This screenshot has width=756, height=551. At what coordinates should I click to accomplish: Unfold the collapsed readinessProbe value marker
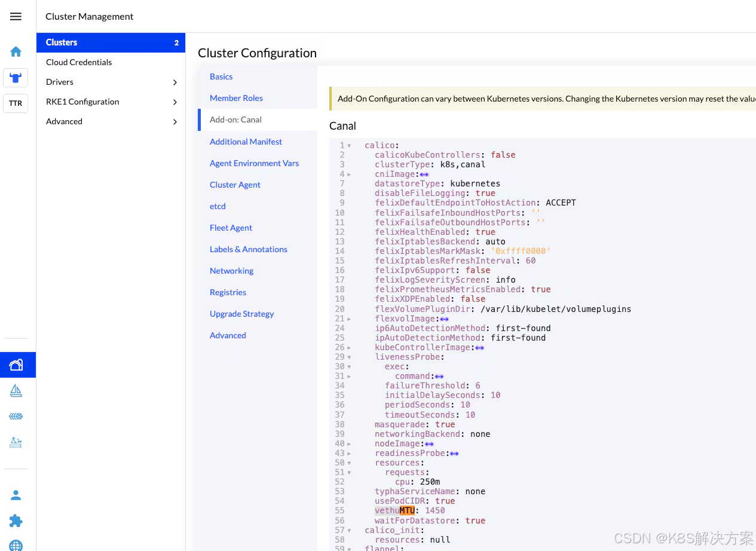point(454,453)
